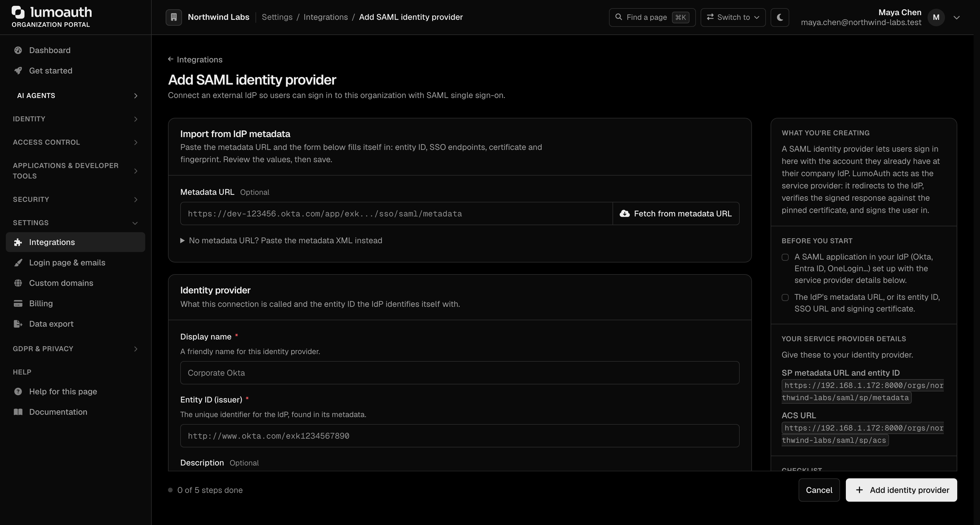Expand the Security sidebar section

point(75,199)
